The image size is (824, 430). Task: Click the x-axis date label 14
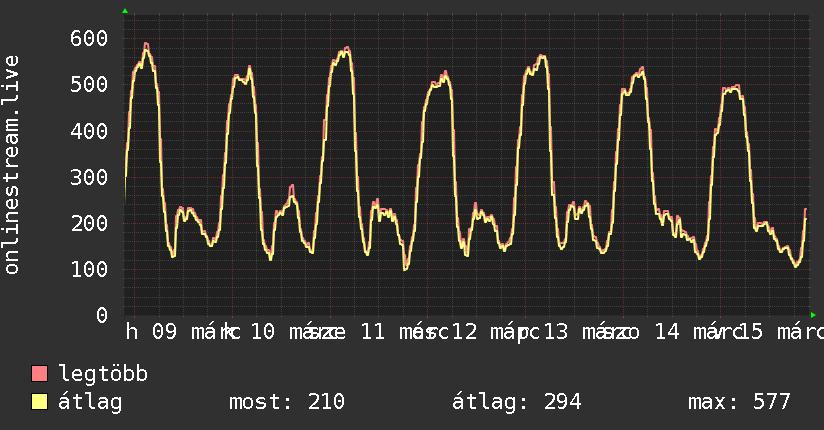[x=667, y=332]
